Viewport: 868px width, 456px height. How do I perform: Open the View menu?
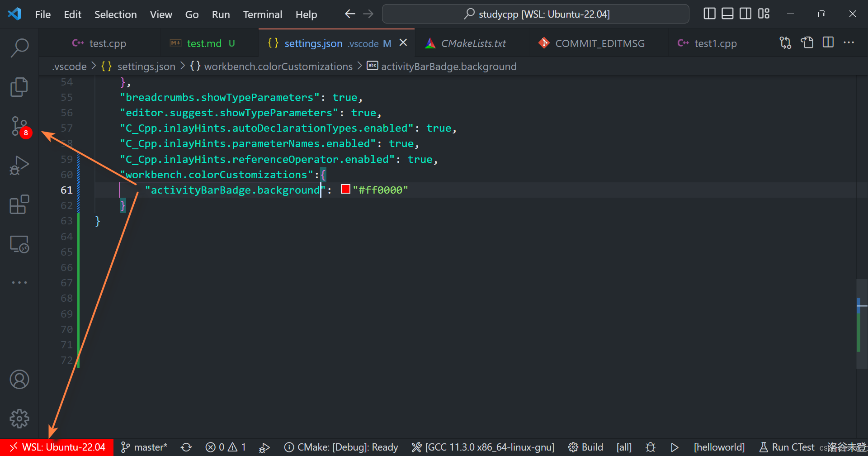point(161,14)
